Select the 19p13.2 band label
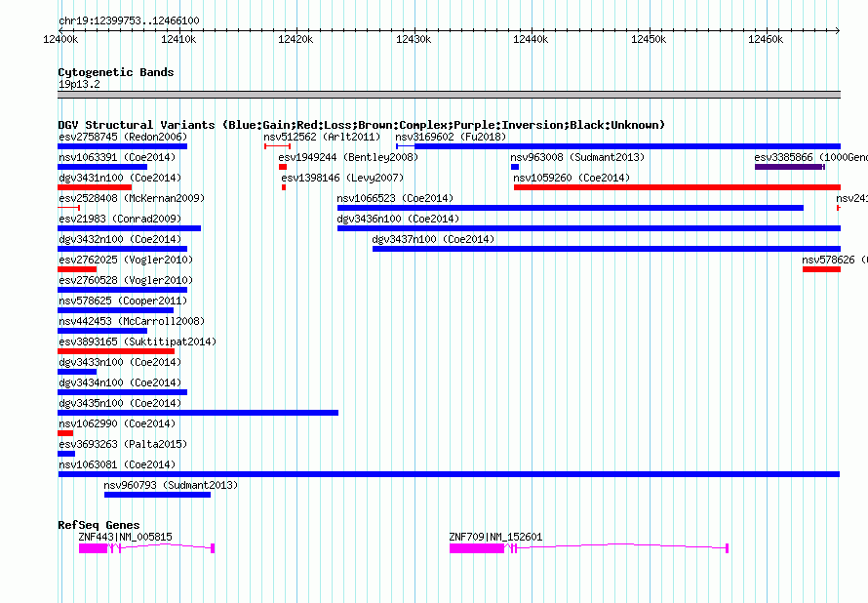This screenshot has width=868, height=603. click(79, 84)
